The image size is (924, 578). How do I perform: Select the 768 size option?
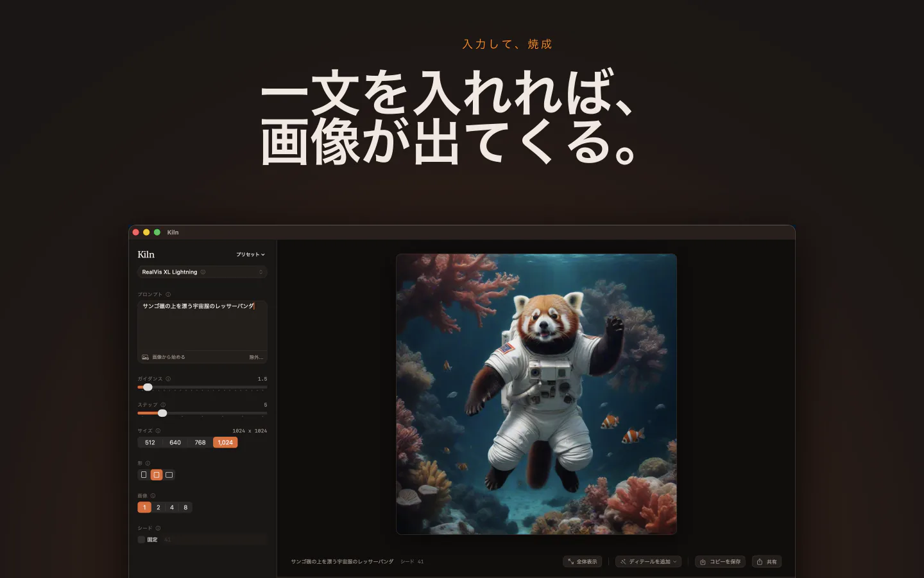(x=200, y=442)
